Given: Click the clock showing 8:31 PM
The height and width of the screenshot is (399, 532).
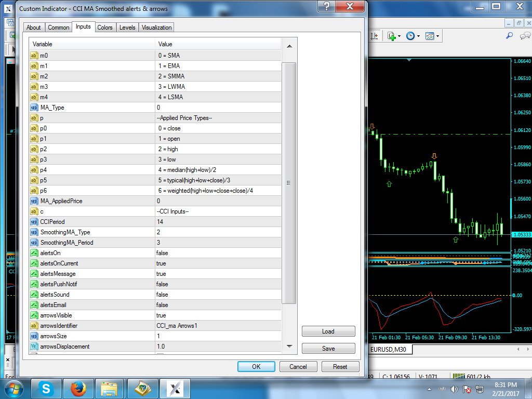Looking at the screenshot, I should tap(506, 389).
